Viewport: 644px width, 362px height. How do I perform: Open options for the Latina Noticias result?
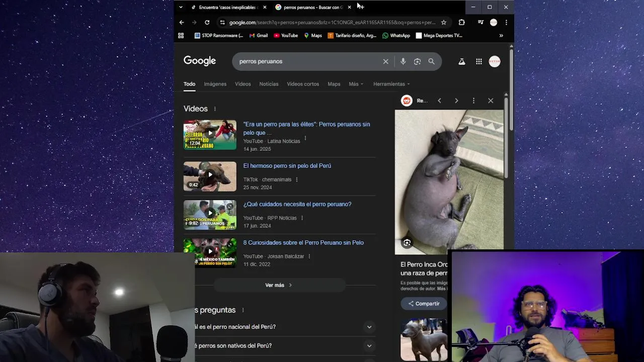point(305,138)
